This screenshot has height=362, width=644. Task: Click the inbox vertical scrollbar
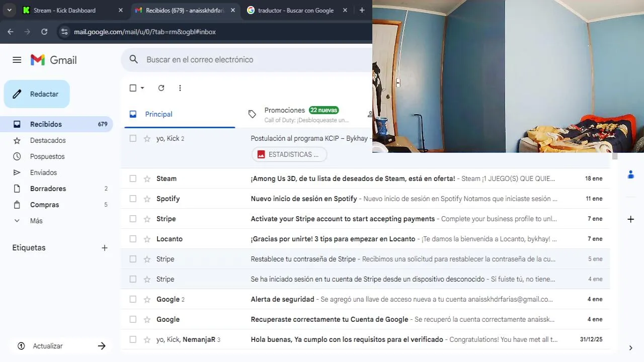coord(614,156)
